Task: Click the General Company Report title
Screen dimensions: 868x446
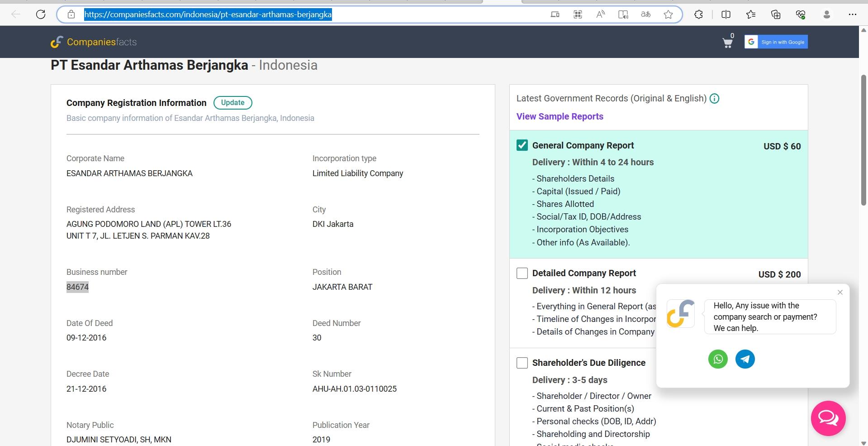Action: 583,145
